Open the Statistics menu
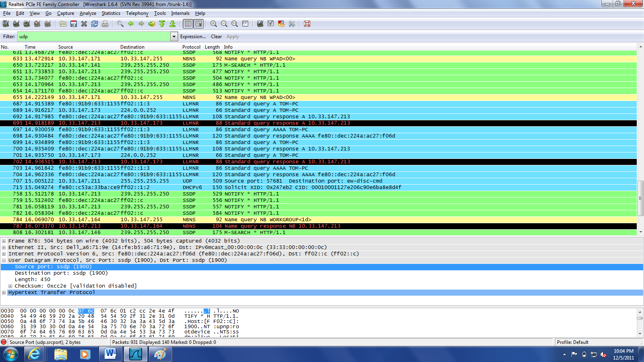The image size is (644, 362). [111, 13]
